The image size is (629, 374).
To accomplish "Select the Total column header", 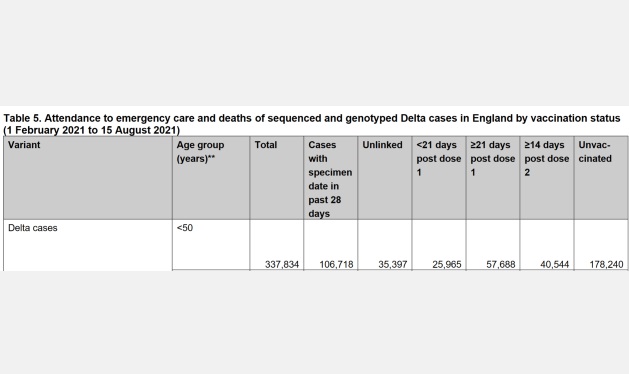I will [266, 145].
